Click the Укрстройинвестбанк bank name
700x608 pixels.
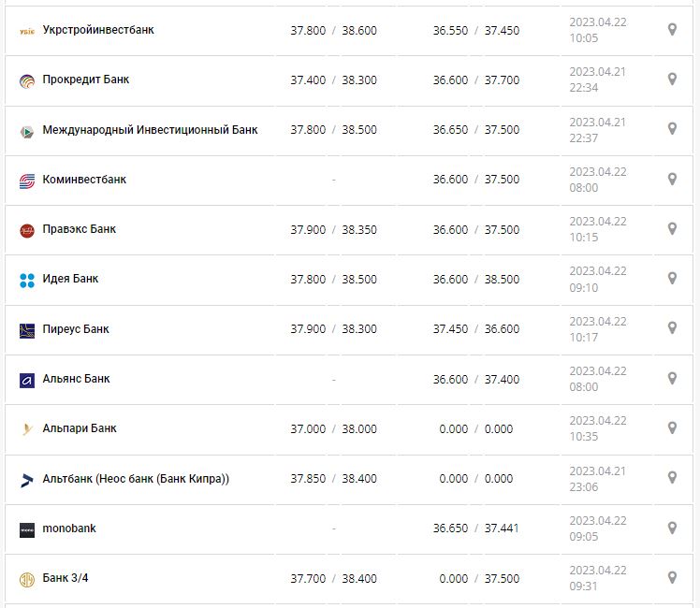click(98, 30)
